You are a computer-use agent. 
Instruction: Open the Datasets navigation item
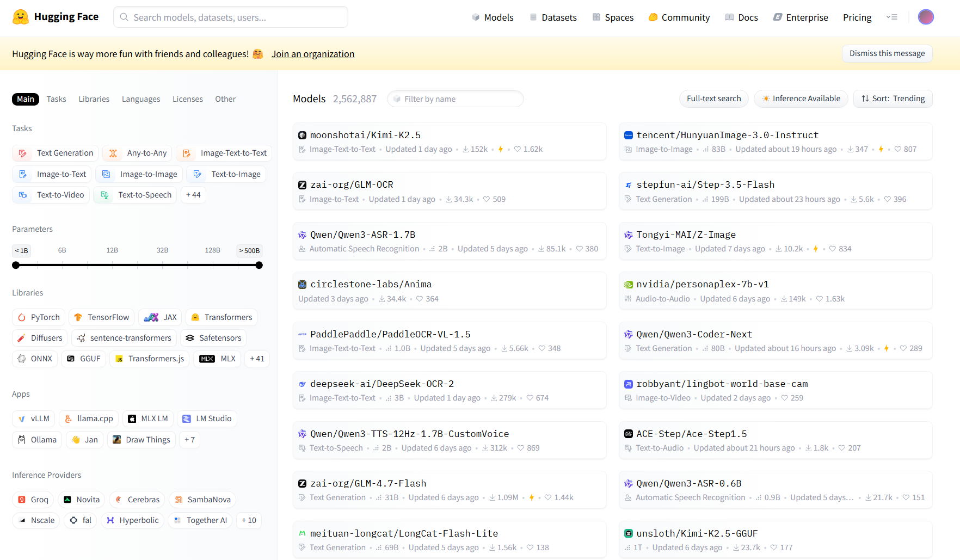tap(553, 17)
